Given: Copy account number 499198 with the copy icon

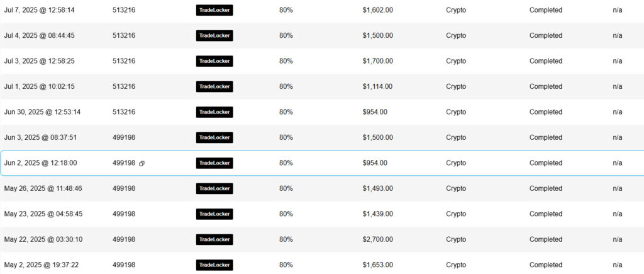Looking at the screenshot, I should tap(142, 163).
